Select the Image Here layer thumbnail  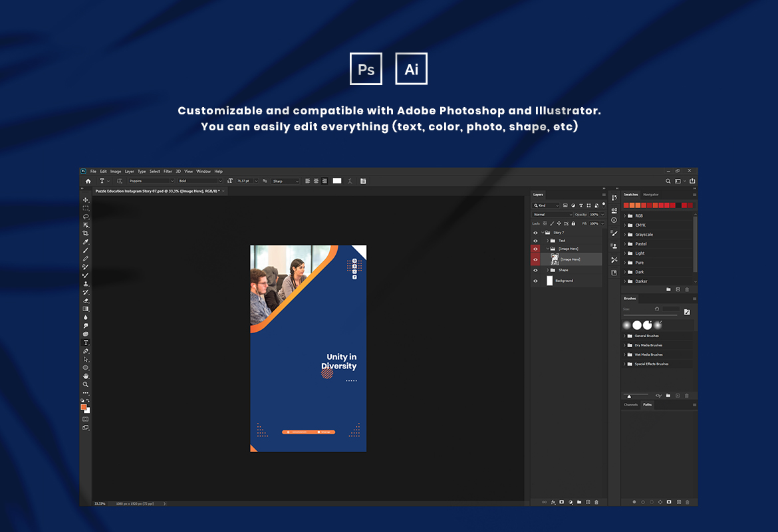click(555, 259)
